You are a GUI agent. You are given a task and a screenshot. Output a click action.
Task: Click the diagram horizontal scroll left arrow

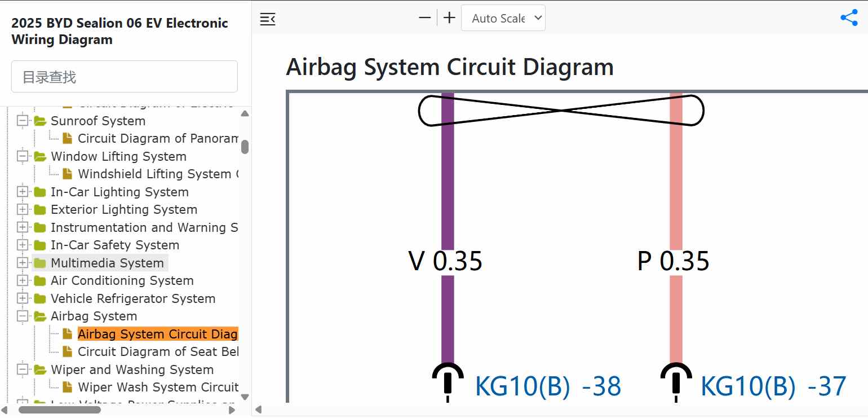(x=258, y=410)
